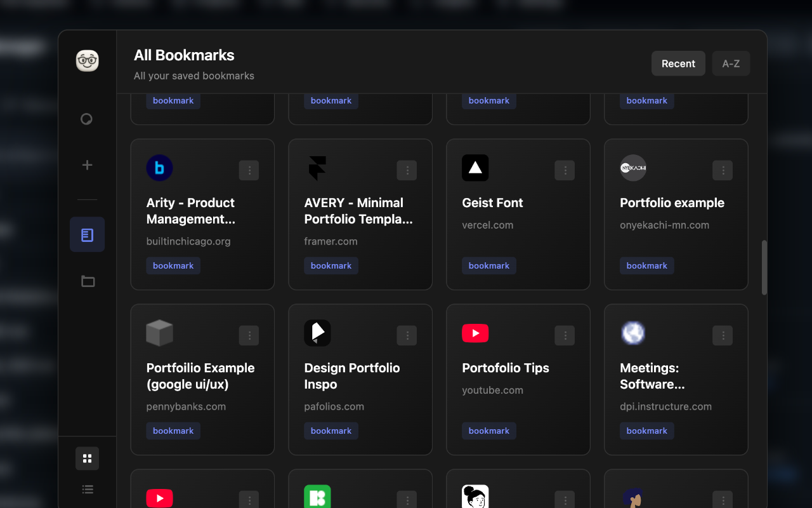Switch to list view icon

[88, 489]
